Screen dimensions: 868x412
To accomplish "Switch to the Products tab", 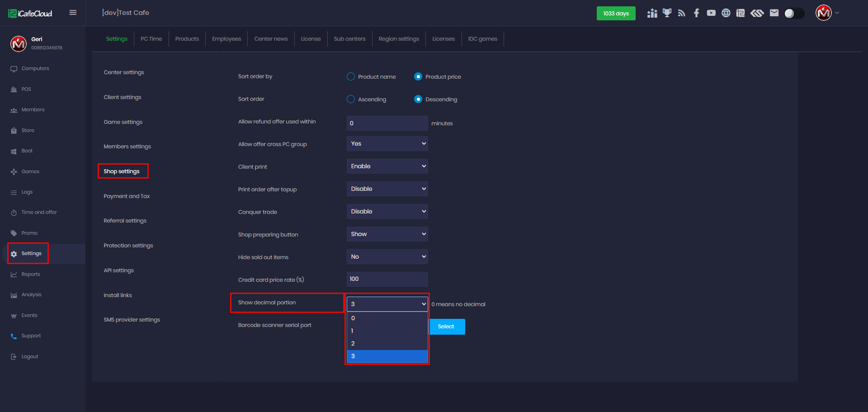I will (187, 39).
